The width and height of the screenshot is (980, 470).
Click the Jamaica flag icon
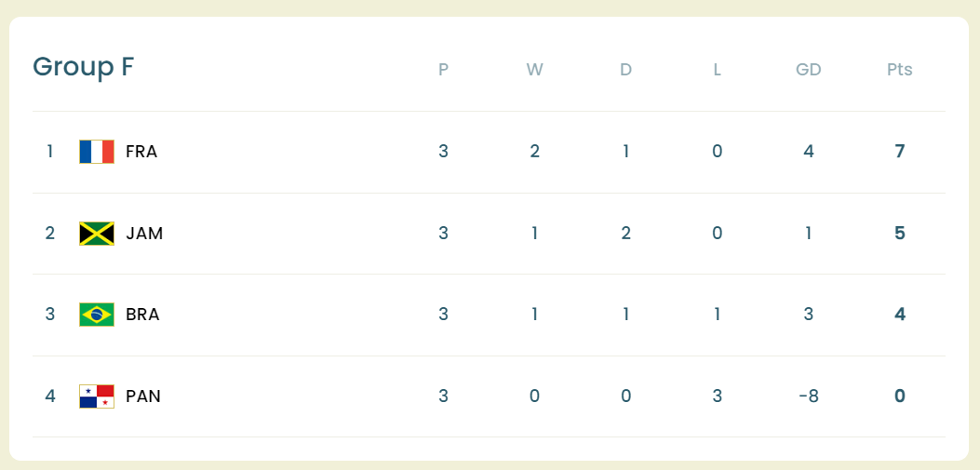[x=97, y=234]
